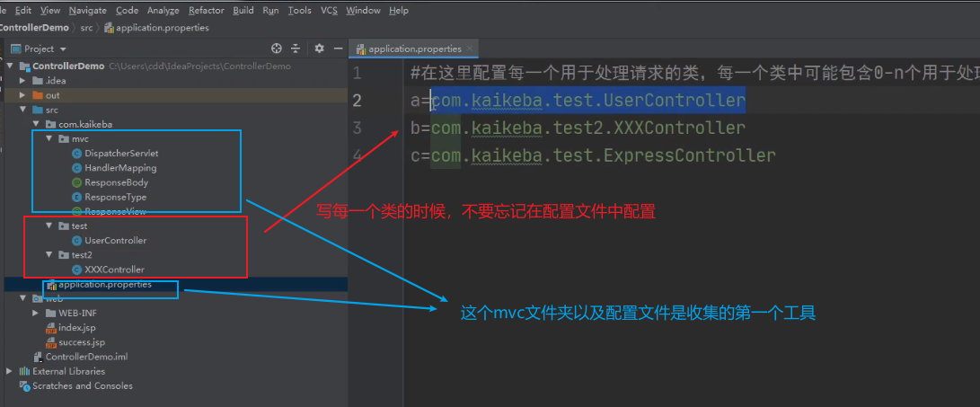Open the Help menu

pos(398,11)
